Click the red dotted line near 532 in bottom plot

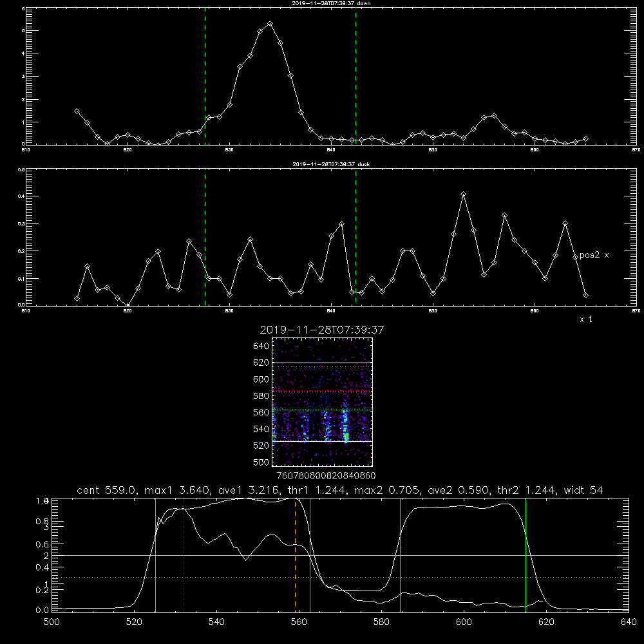(184, 555)
